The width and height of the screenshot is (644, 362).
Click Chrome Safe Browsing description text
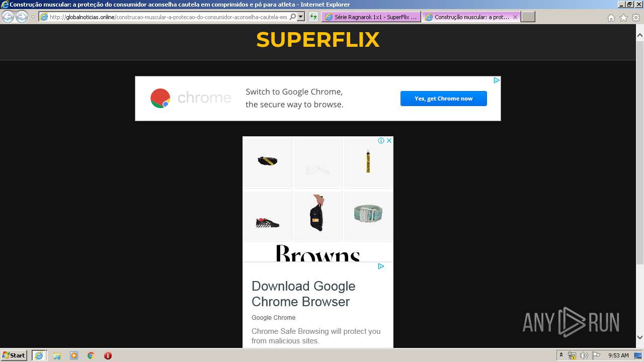pos(316,336)
